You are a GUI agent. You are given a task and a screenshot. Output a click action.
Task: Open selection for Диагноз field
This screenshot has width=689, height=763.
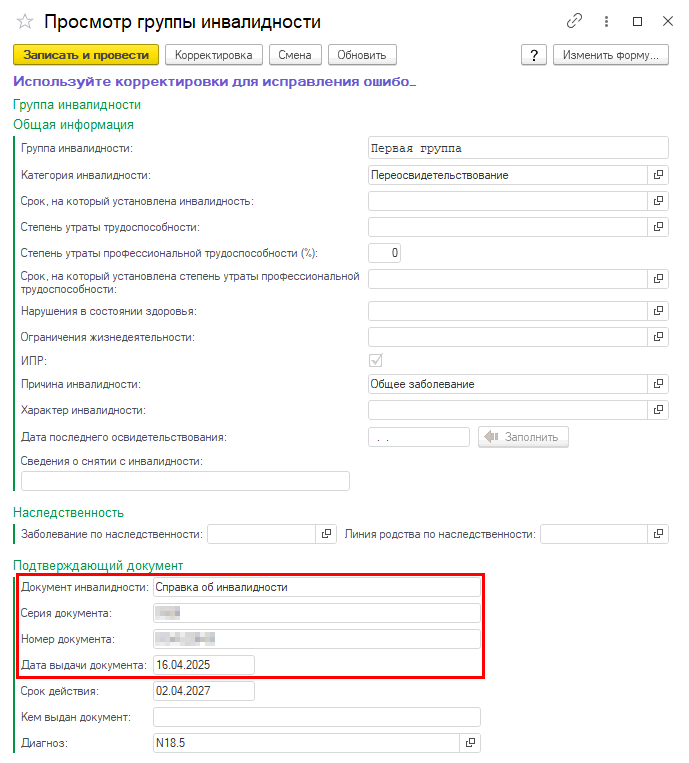471,743
